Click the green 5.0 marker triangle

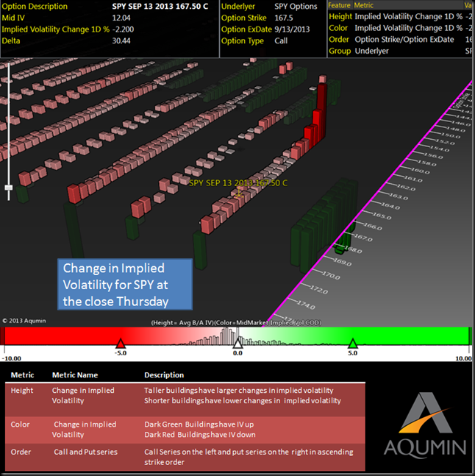point(352,344)
